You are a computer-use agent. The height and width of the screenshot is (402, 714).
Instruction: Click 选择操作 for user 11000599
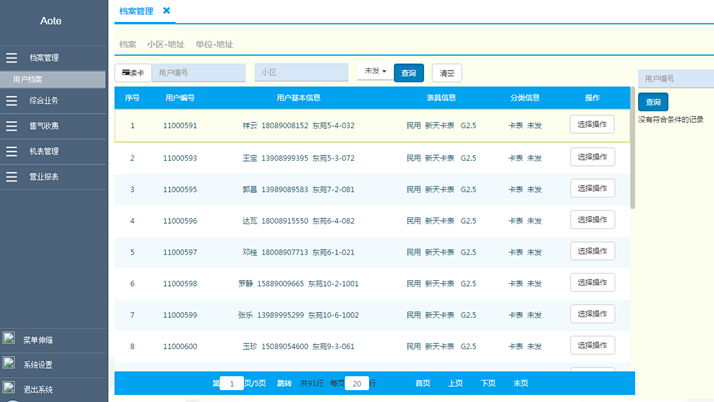(592, 314)
